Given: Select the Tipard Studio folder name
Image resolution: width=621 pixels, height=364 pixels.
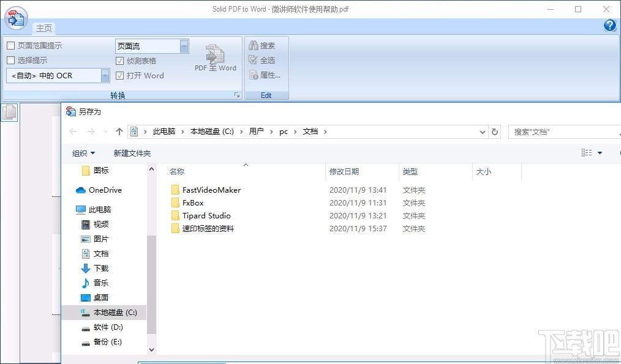Looking at the screenshot, I should tap(206, 215).
